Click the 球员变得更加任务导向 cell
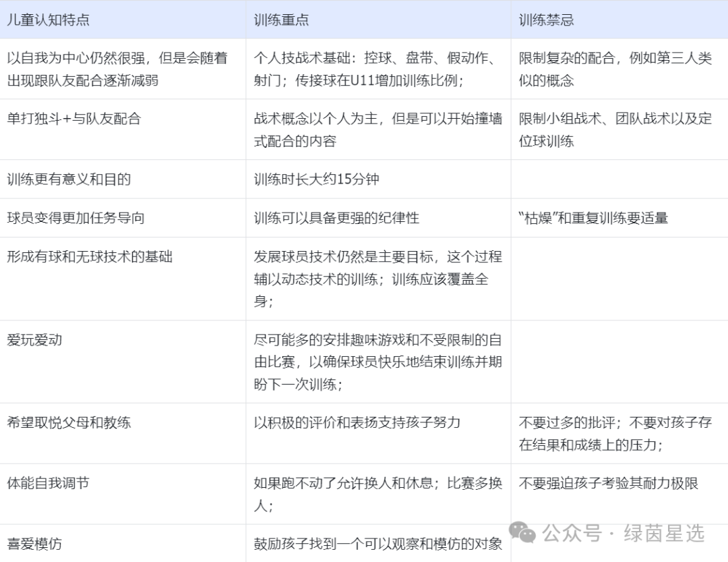728x562 pixels. [x=123, y=218]
